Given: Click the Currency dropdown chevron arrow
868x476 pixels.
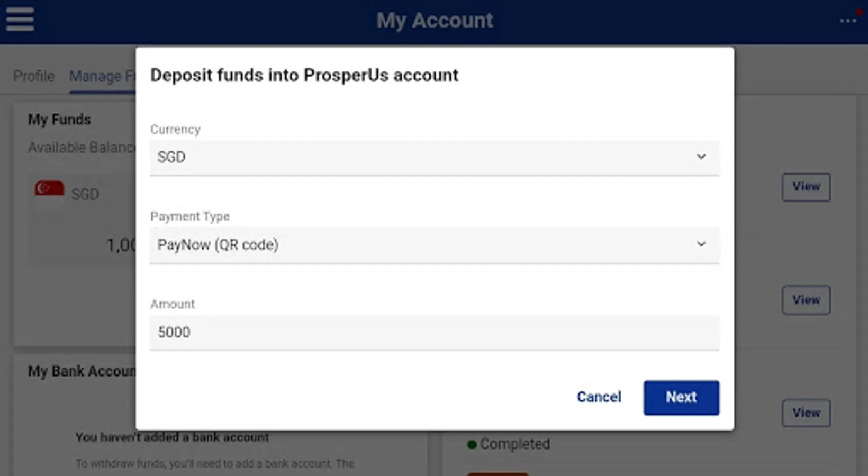Looking at the screenshot, I should pos(701,157).
